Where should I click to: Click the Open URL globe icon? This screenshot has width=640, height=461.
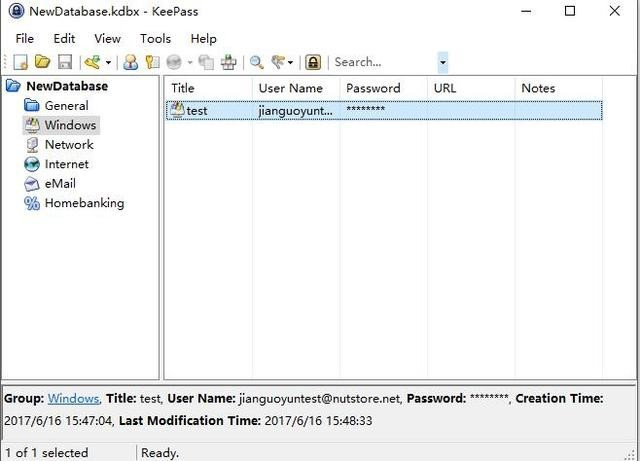tap(174, 62)
